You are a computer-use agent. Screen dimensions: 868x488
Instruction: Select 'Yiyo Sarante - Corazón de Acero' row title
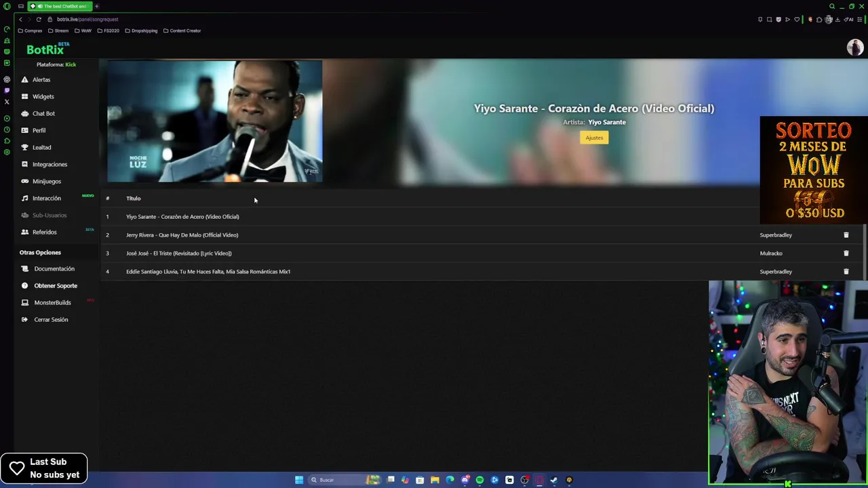click(x=182, y=216)
